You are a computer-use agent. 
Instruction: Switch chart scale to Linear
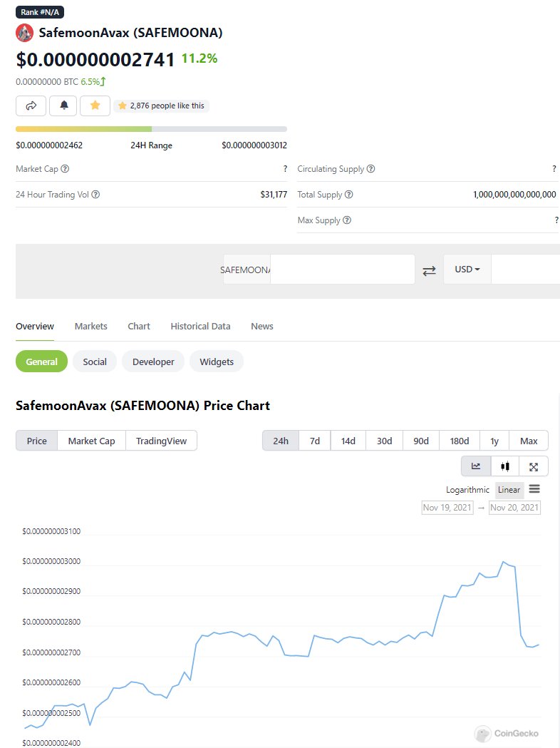[x=509, y=490]
